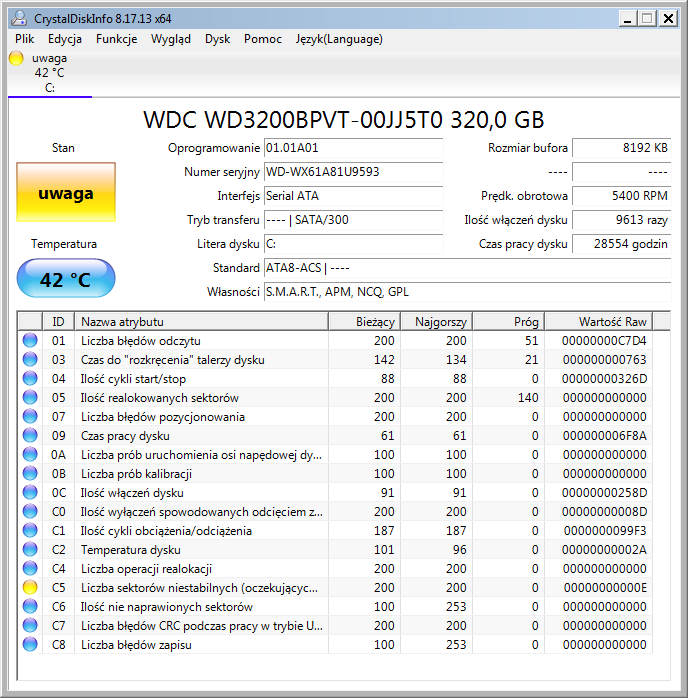Click the yellow drive status circle for C:
Viewport: 688px width, 698px height.
(x=16, y=58)
